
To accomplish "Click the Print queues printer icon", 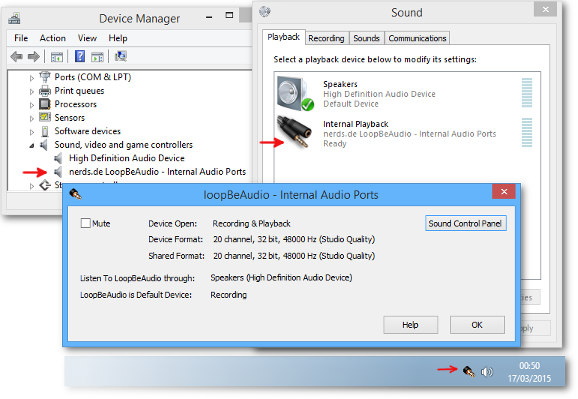I will [45, 91].
